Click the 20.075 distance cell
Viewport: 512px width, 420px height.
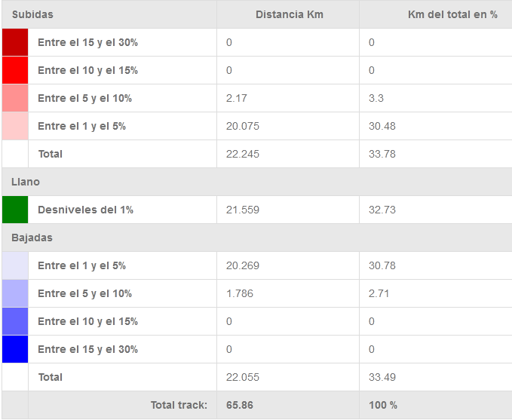click(x=243, y=126)
